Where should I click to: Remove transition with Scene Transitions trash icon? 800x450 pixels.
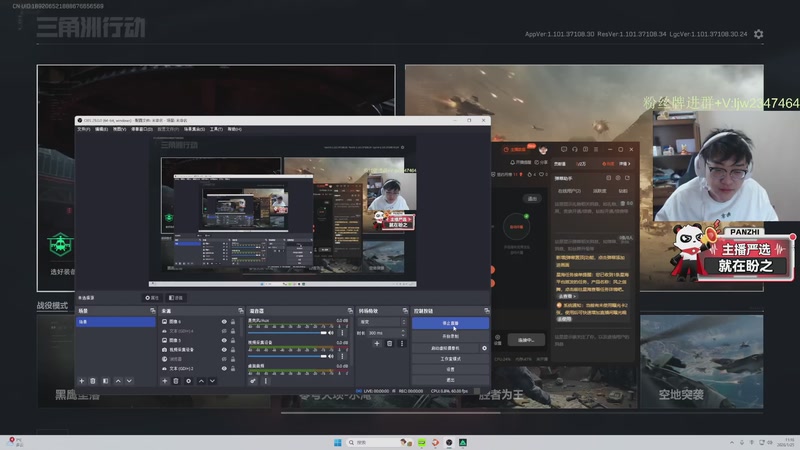(389, 344)
